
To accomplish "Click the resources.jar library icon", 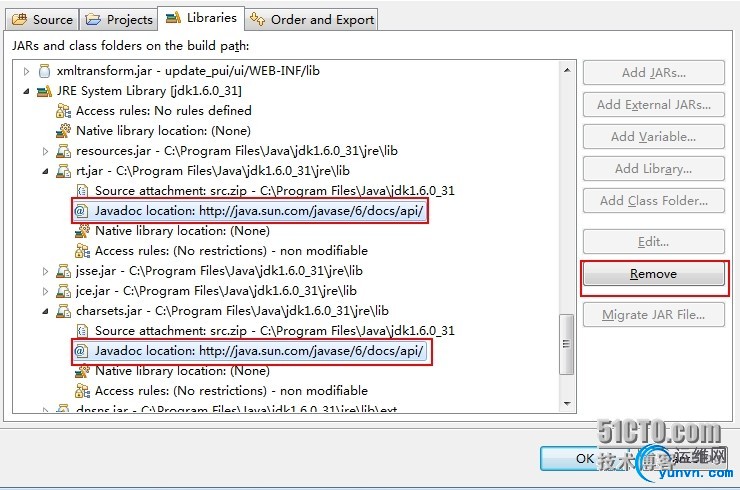I will (63, 151).
